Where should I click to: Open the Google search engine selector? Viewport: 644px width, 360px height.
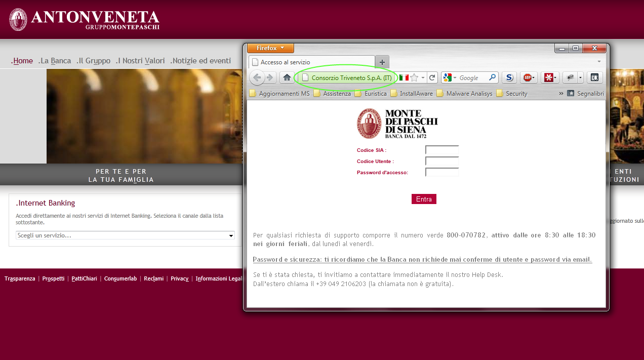(x=450, y=77)
